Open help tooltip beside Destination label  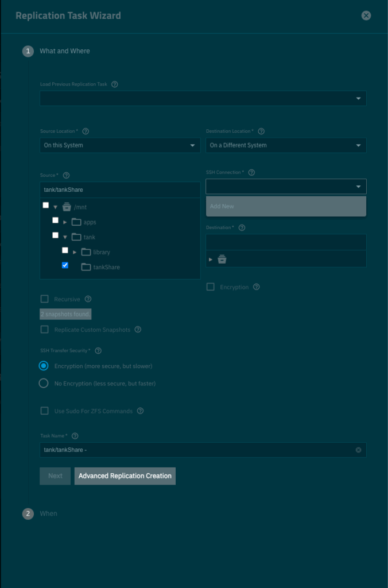pos(242,227)
